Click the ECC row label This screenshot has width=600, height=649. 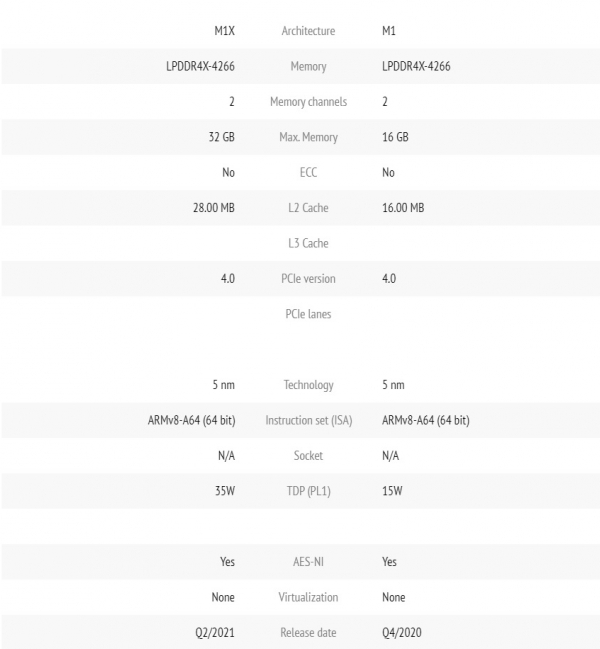pyautogui.click(x=308, y=173)
